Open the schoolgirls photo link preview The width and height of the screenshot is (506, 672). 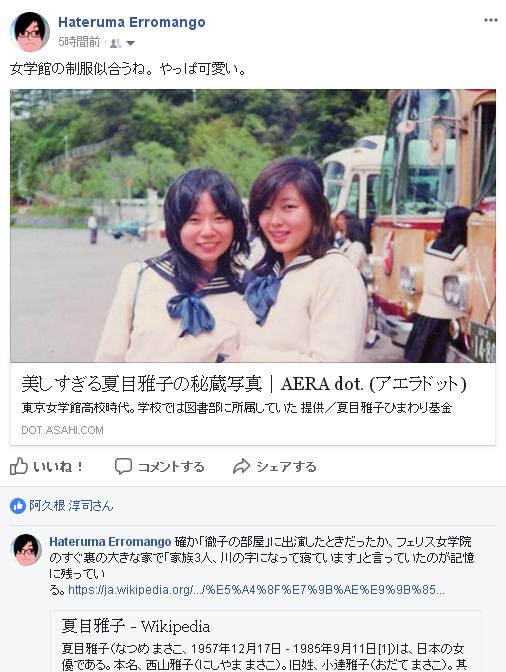pos(253,225)
